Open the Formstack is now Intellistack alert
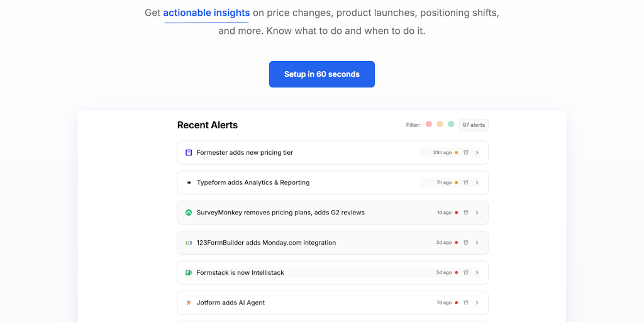This screenshot has width=644, height=322. pyautogui.click(x=240, y=272)
